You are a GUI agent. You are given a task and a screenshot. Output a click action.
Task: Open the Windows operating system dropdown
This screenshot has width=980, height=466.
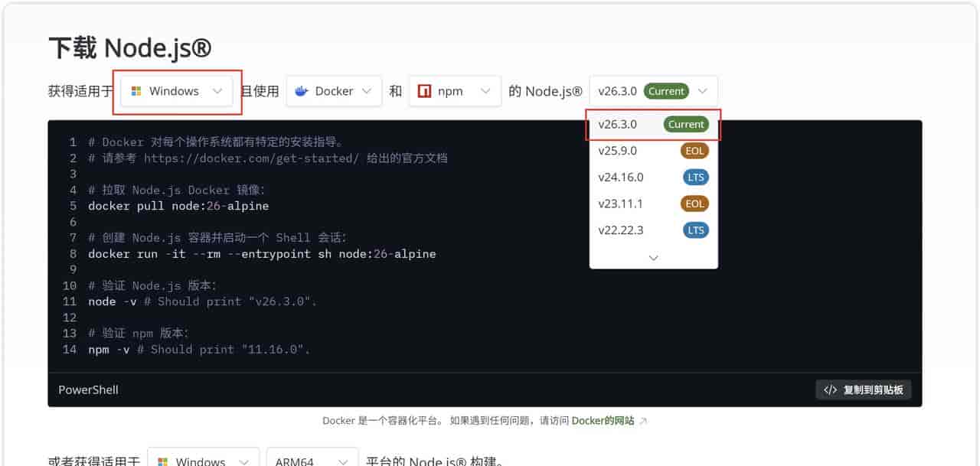[x=177, y=91]
